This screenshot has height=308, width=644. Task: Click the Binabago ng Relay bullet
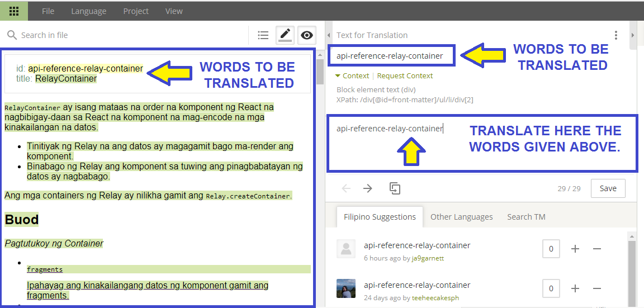pos(165,172)
